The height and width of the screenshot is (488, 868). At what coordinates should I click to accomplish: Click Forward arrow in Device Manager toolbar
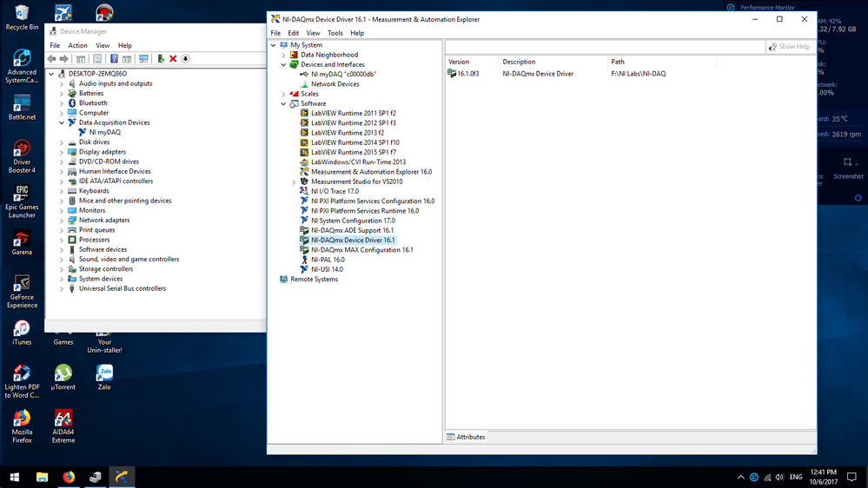(x=64, y=59)
